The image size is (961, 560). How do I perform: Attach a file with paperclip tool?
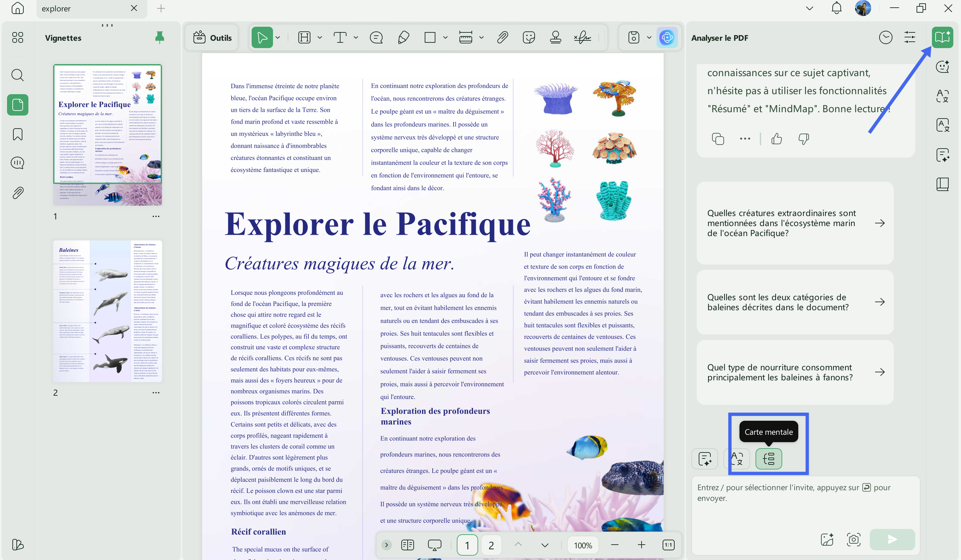pyautogui.click(x=502, y=37)
